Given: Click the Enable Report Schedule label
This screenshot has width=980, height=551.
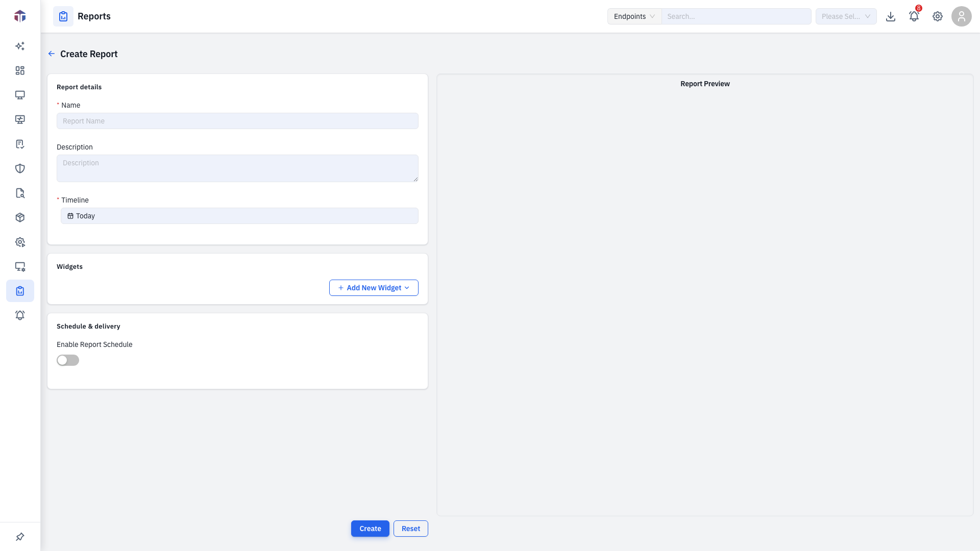Looking at the screenshot, I should [94, 344].
